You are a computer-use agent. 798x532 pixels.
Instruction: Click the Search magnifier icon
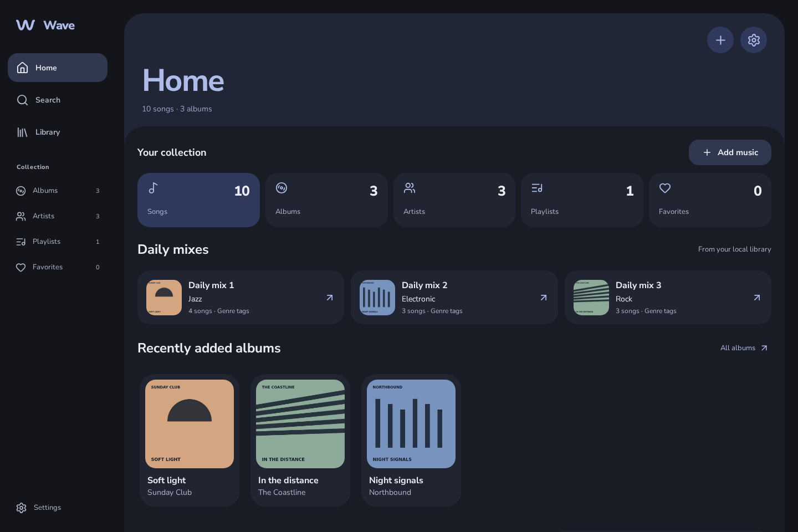(22, 100)
